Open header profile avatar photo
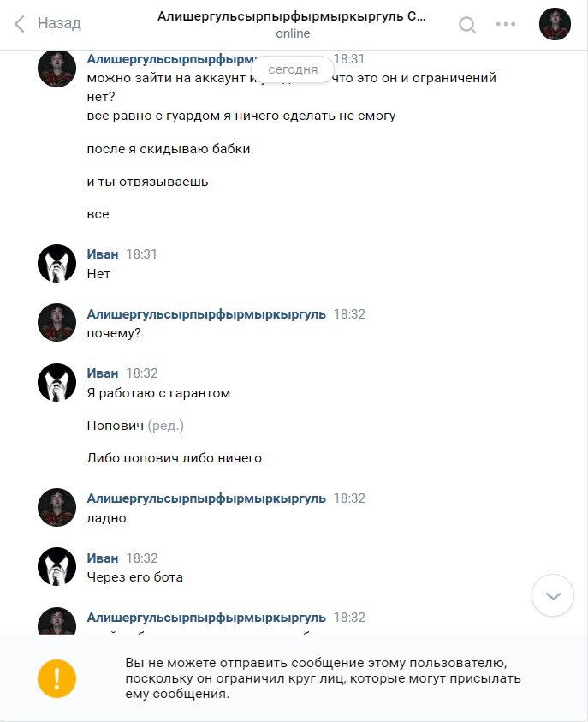The width and height of the screenshot is (588, 722). [555, 24]
